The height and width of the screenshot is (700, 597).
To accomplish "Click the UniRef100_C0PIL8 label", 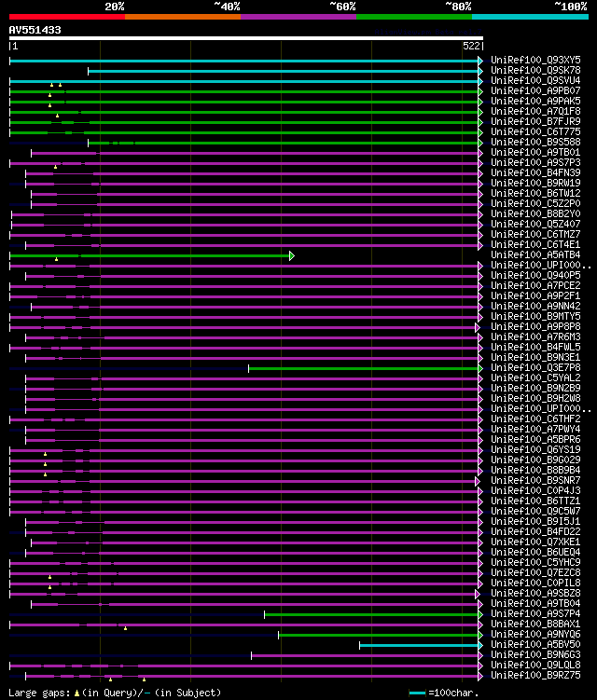I will (535, 583).
